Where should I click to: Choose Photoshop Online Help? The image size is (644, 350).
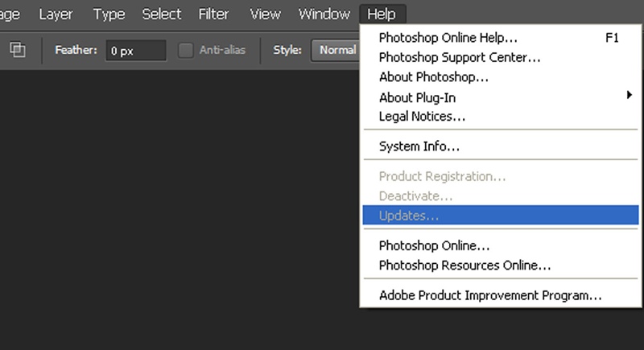click(500, 38)
